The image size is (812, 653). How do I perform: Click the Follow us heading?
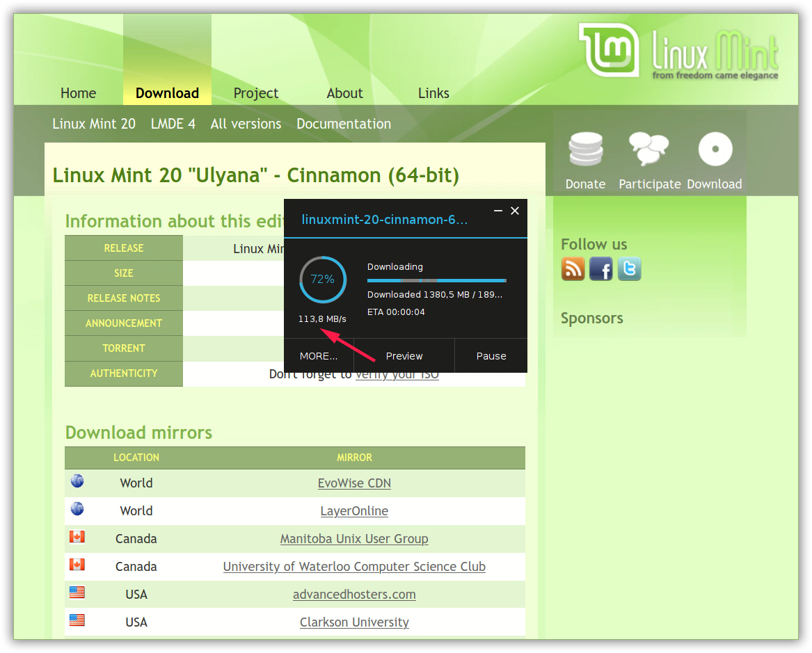click(594, 244)
